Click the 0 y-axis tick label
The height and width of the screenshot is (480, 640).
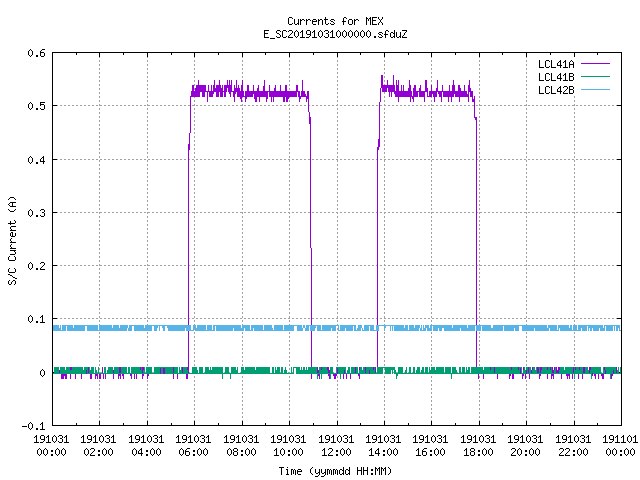(42, 373)
